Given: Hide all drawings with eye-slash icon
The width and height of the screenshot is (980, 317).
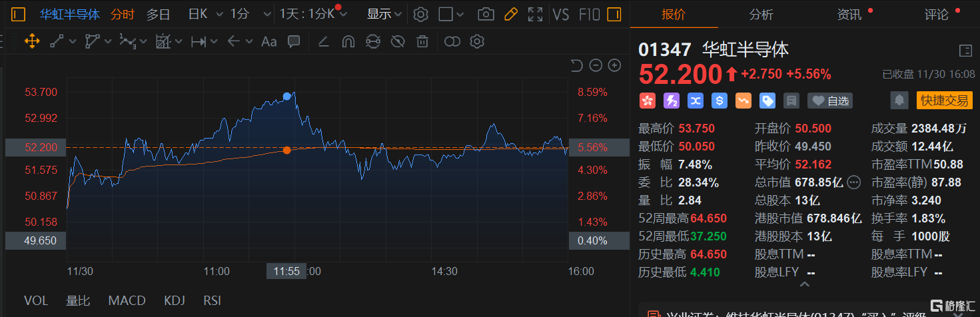Looking at the screenshot, I should [398, 42].
